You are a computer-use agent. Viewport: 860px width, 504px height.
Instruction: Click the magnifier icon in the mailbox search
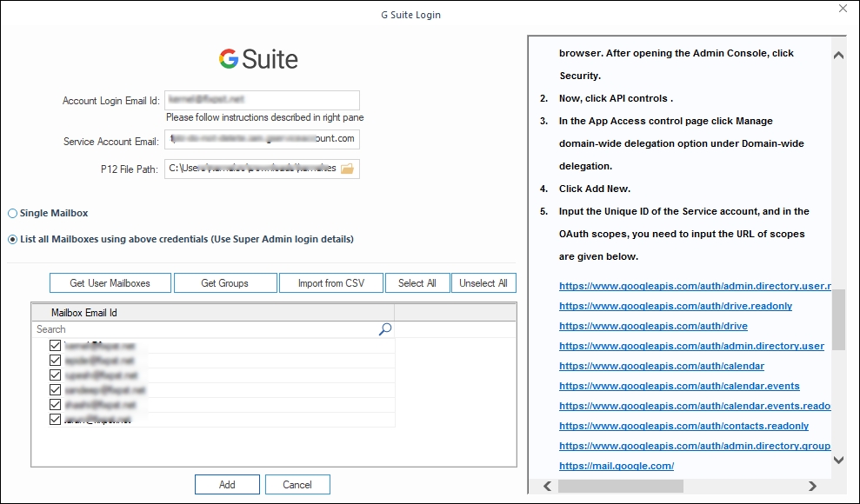tap(385, 329)
